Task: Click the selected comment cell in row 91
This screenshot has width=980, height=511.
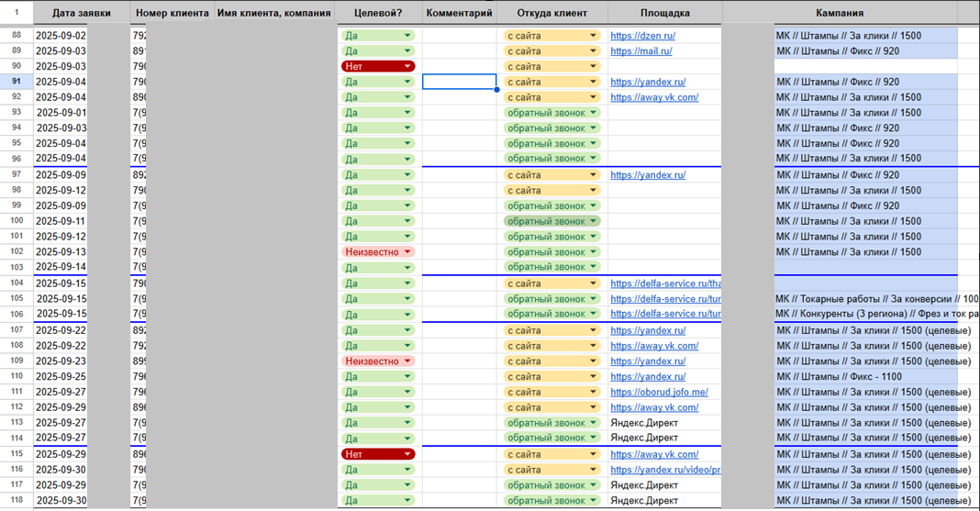Action: pos(459,82)
